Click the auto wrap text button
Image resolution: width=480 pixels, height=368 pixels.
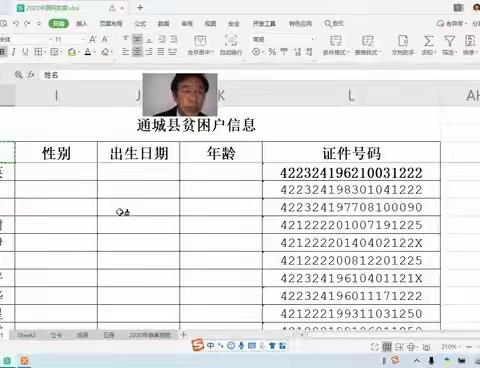(x=231, y=45)
